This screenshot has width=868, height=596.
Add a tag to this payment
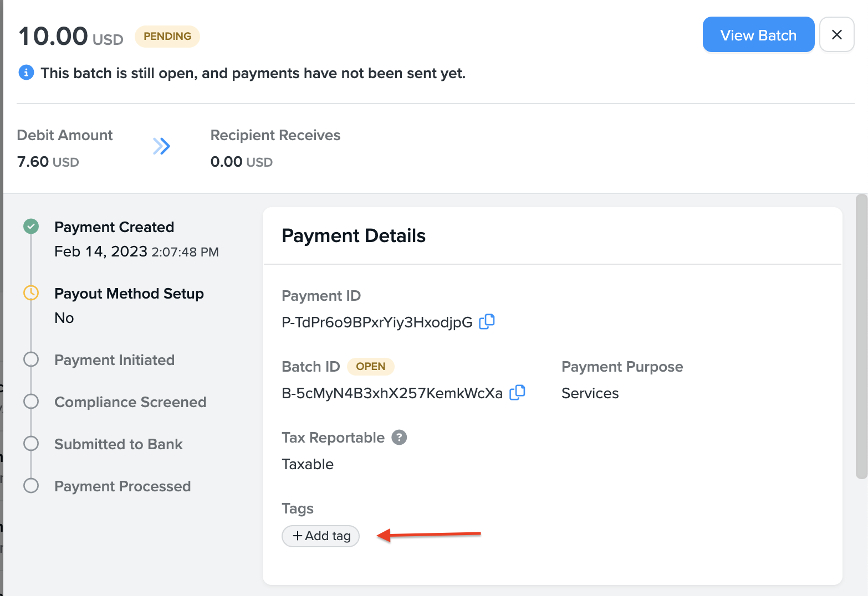(321, 536)
